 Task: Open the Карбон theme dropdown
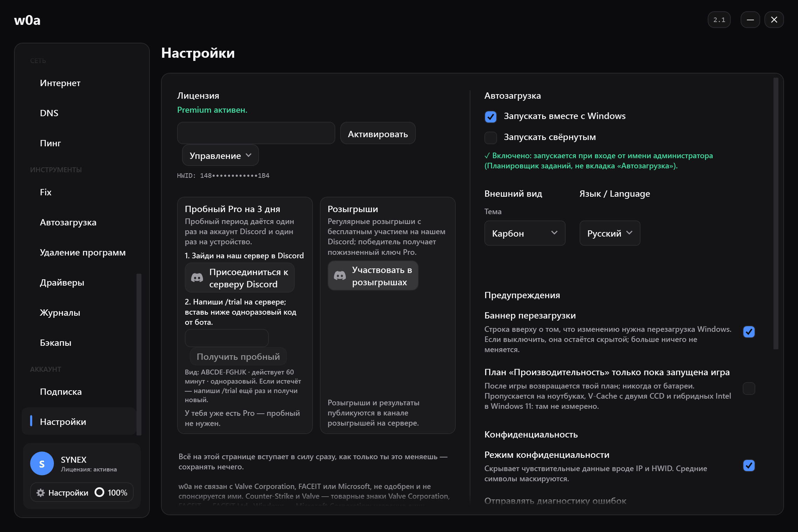[525, 233]
